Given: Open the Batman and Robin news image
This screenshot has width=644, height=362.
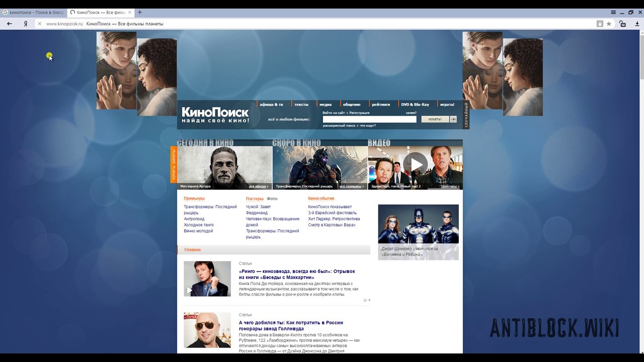Looking at the screenshot, I should click(x=419, y=224).
